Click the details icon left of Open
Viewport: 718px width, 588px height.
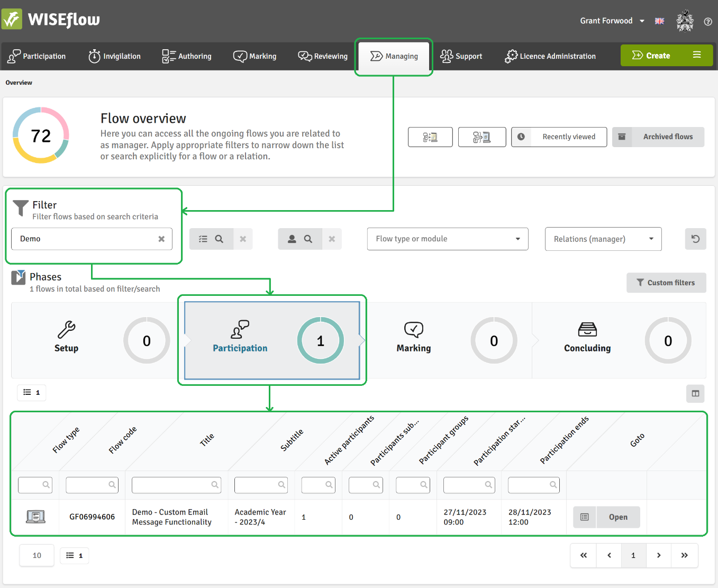tap(585, 517)
